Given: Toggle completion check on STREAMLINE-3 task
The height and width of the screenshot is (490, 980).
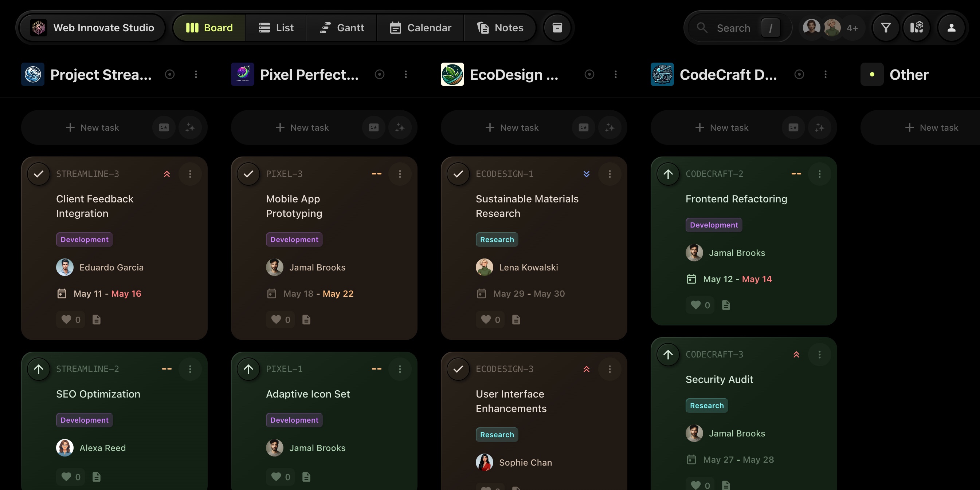Looking at the screenshot, I should [x=38, y=174].
